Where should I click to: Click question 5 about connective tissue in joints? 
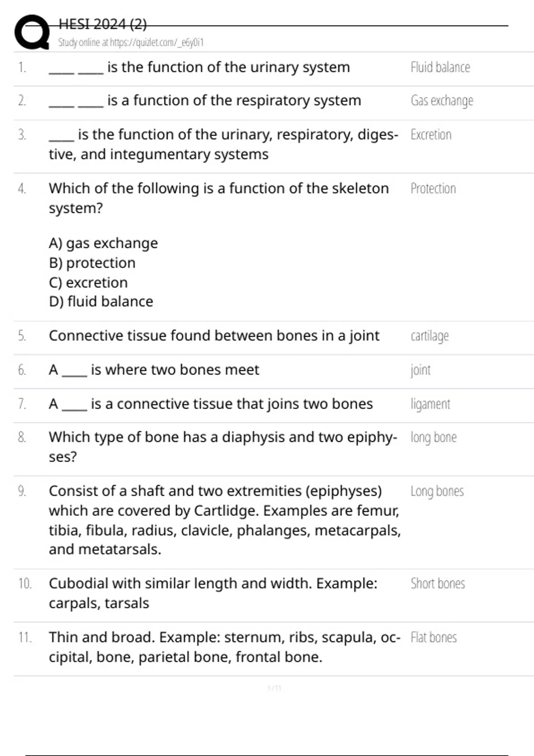(214, 336)
